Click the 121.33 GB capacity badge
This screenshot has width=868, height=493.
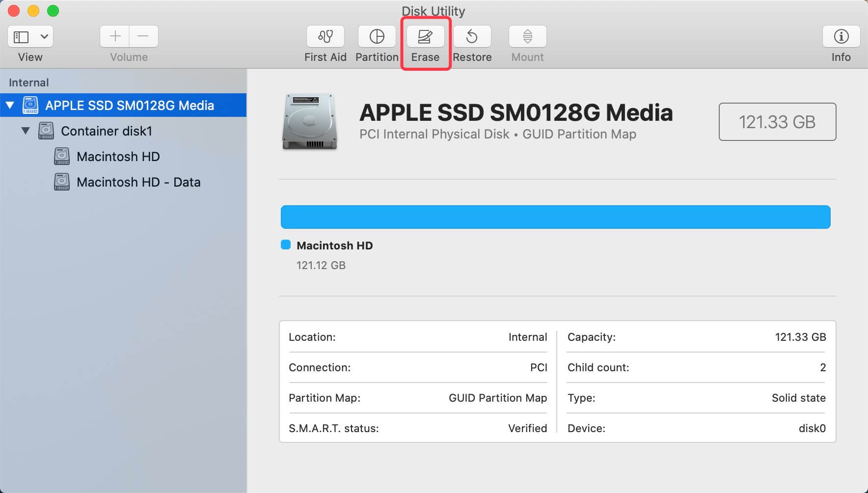[777, 122]
